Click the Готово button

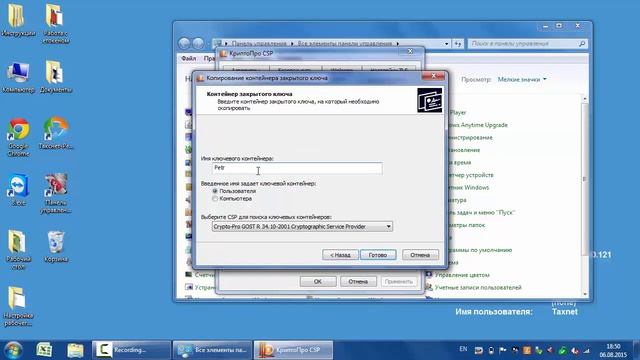[378, 255]
